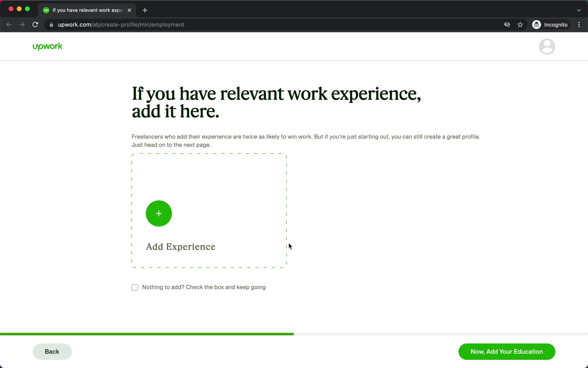Click Now, Add Your Education button
The image size is (588, 368).
(507, 351)
